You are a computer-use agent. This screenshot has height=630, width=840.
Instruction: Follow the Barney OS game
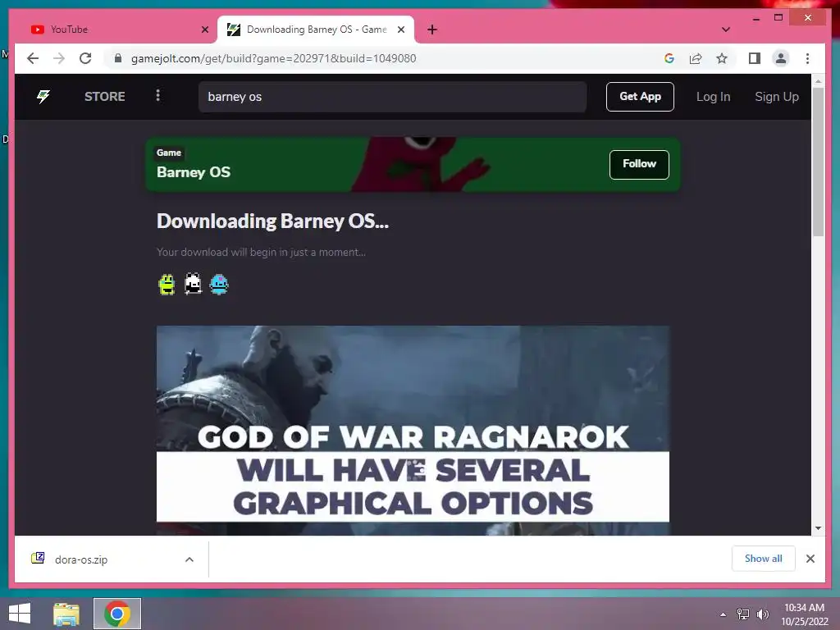(639, 164)
